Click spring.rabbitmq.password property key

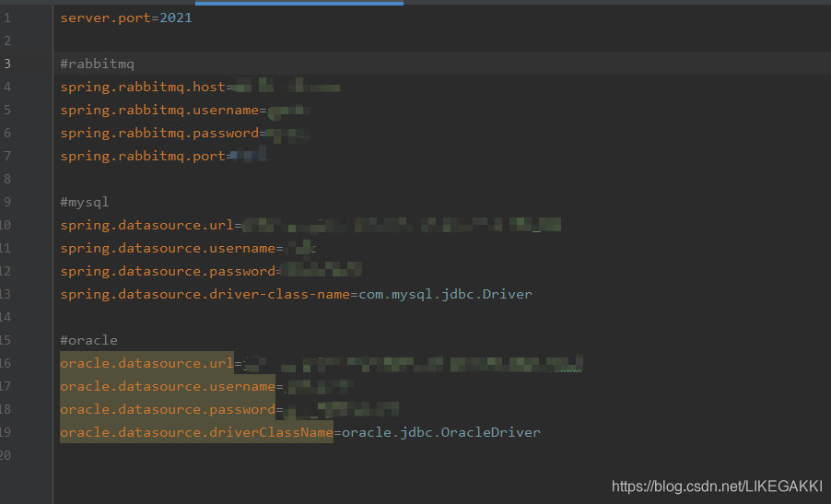(x=159, y=133)
